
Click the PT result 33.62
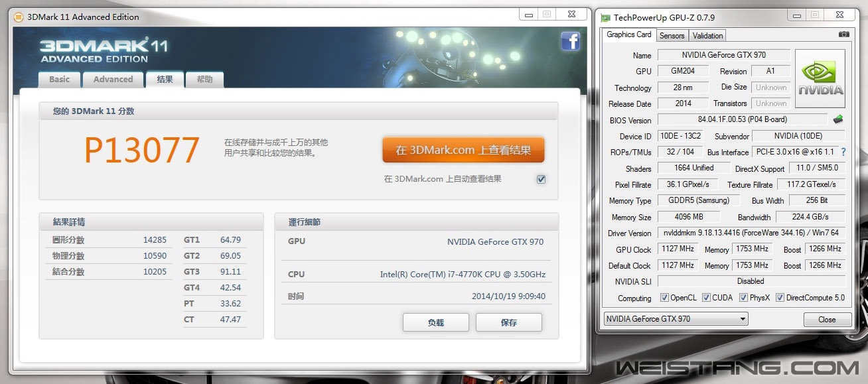[x=230, y=304]
